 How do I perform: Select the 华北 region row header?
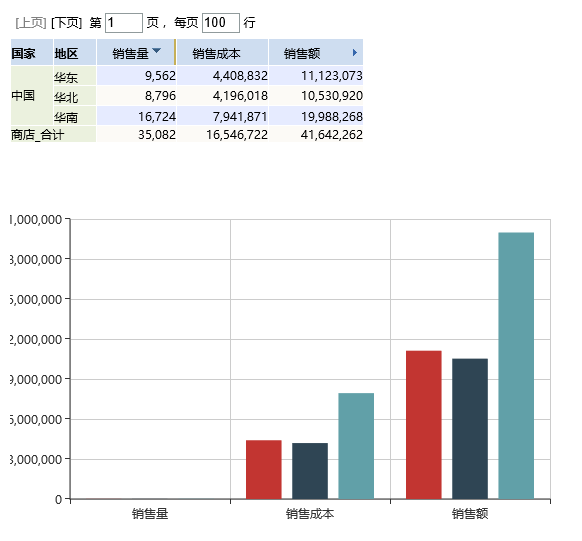[x=75, y=96]
